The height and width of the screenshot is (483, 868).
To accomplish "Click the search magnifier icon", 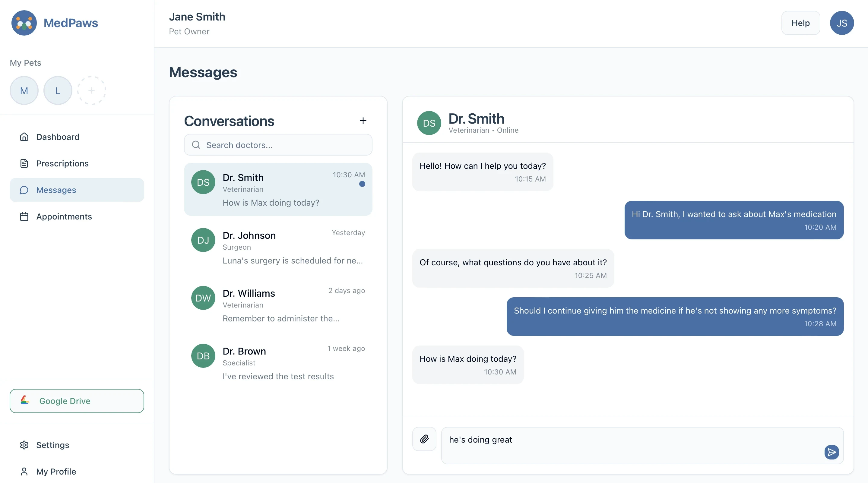I will [x=196, y=145].
